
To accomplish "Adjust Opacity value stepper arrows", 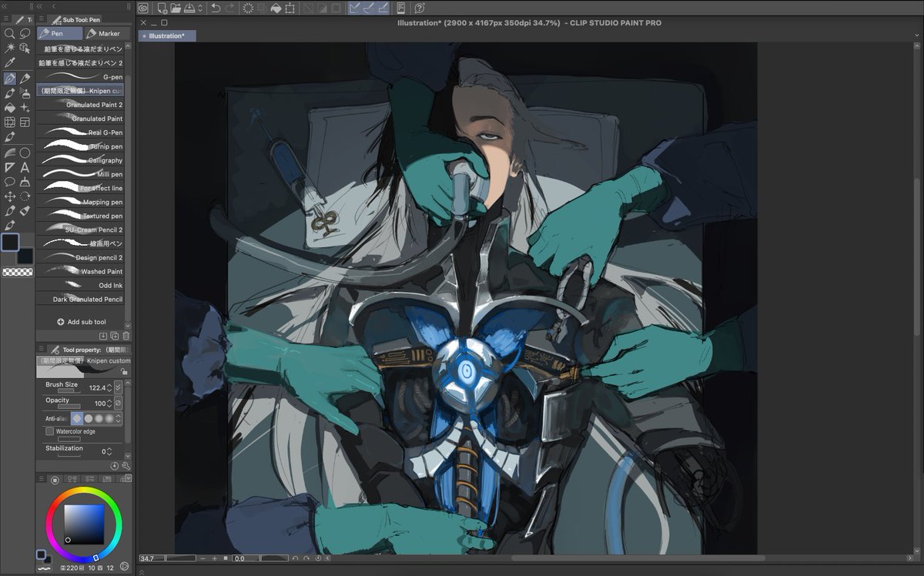I will pyautogui.click(x=109, y=403).
